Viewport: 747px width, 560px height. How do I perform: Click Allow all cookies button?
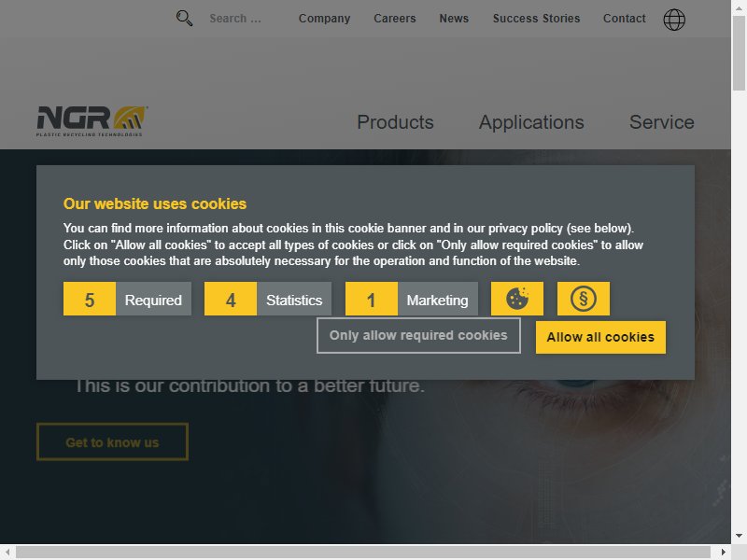click(600, 337)
